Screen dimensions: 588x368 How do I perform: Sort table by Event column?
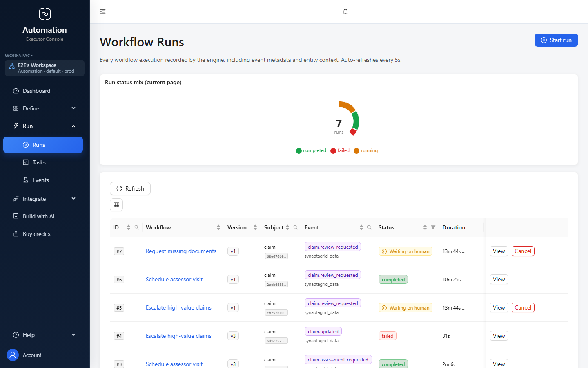[x=361, y=227]
